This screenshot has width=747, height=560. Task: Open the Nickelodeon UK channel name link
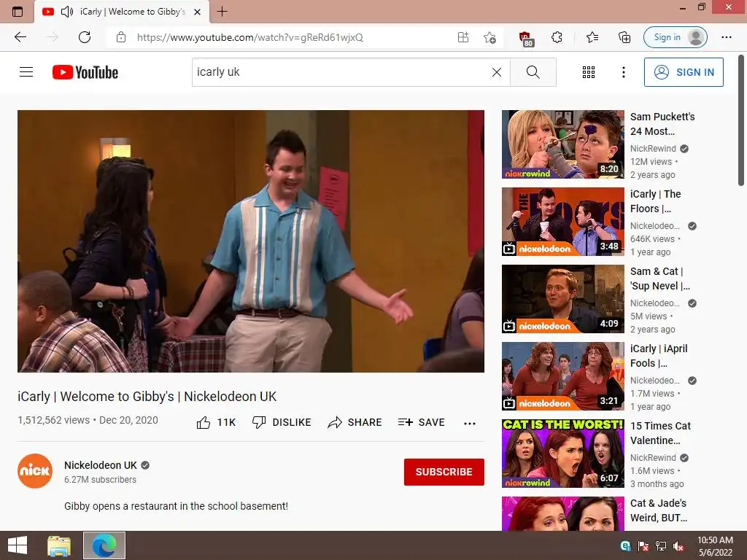(x=101, y=465)
